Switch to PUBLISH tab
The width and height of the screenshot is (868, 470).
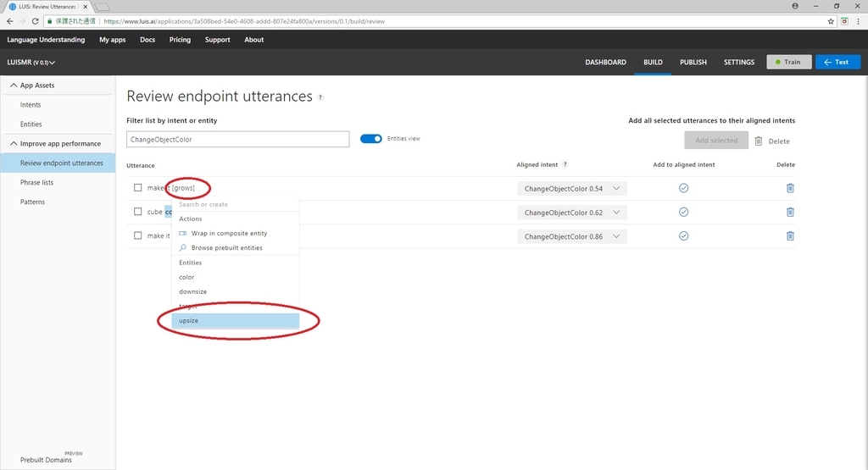tap(693, 62)
